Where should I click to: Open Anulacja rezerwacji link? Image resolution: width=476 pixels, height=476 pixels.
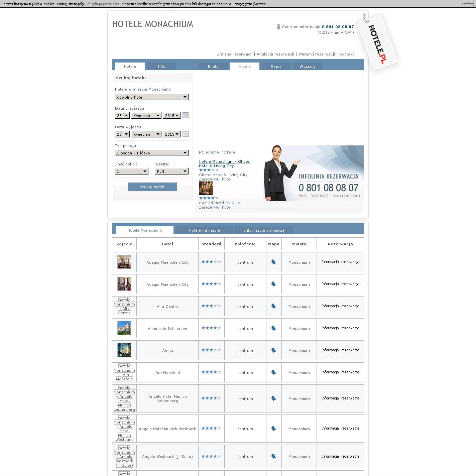[275, 54]
